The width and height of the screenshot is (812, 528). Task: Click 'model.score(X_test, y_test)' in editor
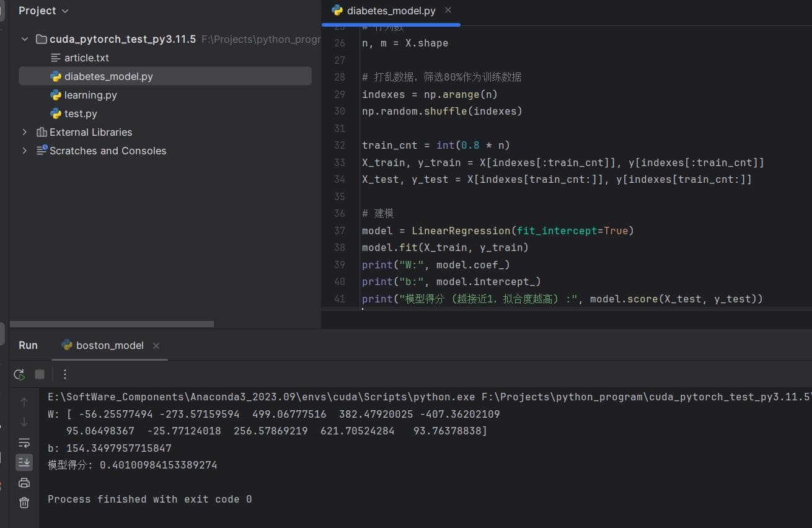tap(673, 299)
